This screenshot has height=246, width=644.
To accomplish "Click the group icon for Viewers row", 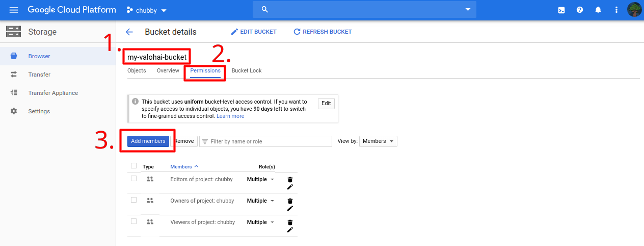I will coord(150,222).
